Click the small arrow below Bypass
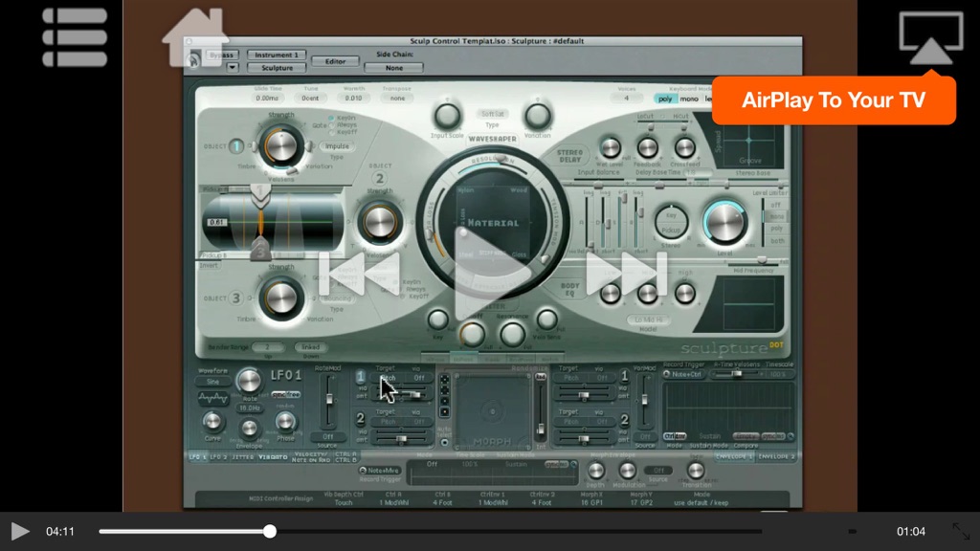 click(232, 68)
